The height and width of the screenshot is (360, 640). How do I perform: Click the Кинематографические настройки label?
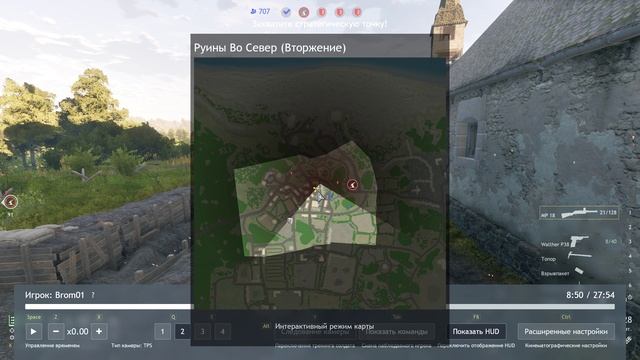coord(566,346)
